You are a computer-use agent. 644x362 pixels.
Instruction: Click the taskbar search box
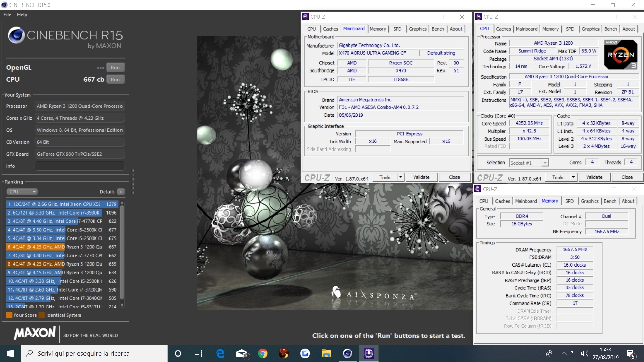point(94,353)
